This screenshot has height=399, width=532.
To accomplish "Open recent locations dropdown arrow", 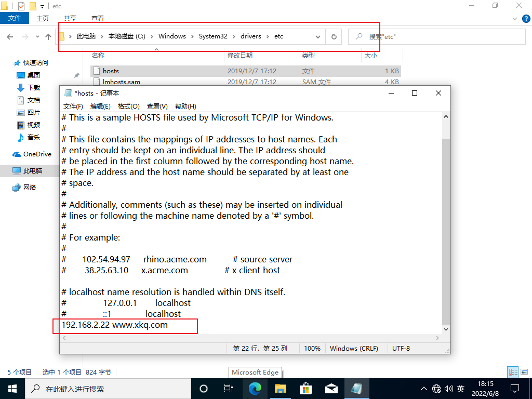I will (37, 37).
